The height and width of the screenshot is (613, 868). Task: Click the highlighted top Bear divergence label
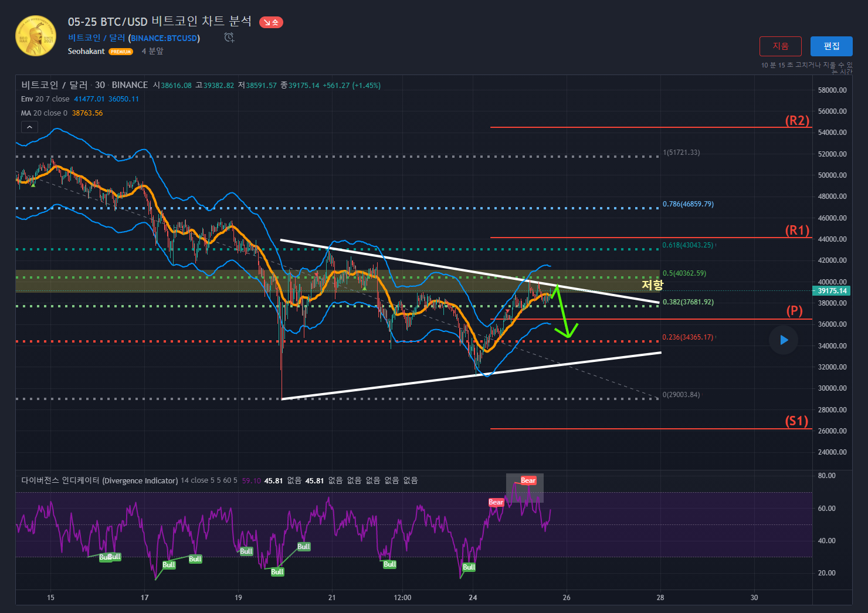(528, 480)
